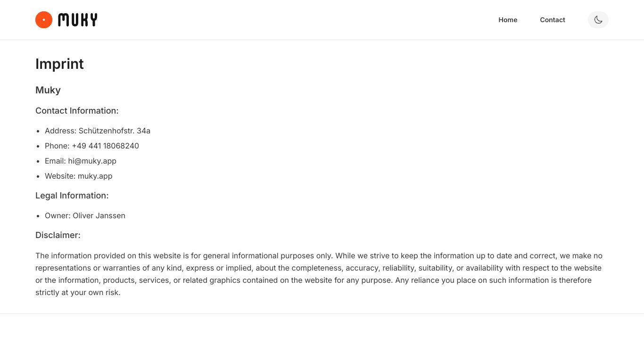Click the orange circle Muky logo icon
Screen dimensions: 644x362
click(44, 20)
